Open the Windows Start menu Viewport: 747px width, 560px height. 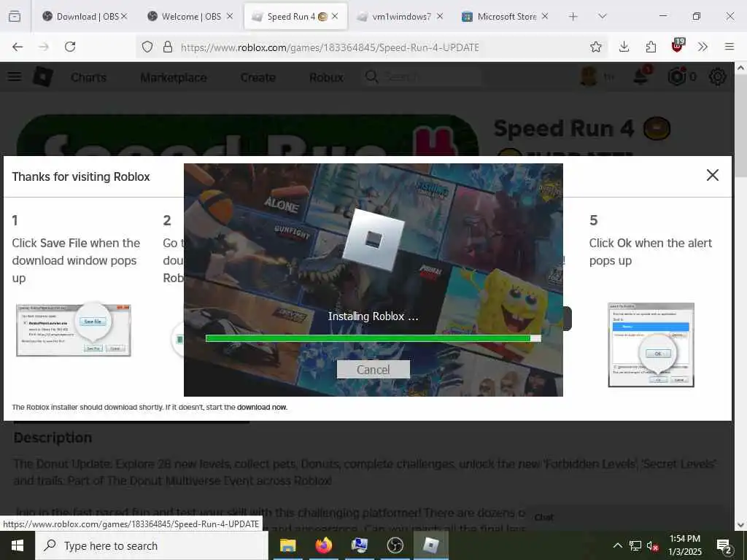pos(18,545)
